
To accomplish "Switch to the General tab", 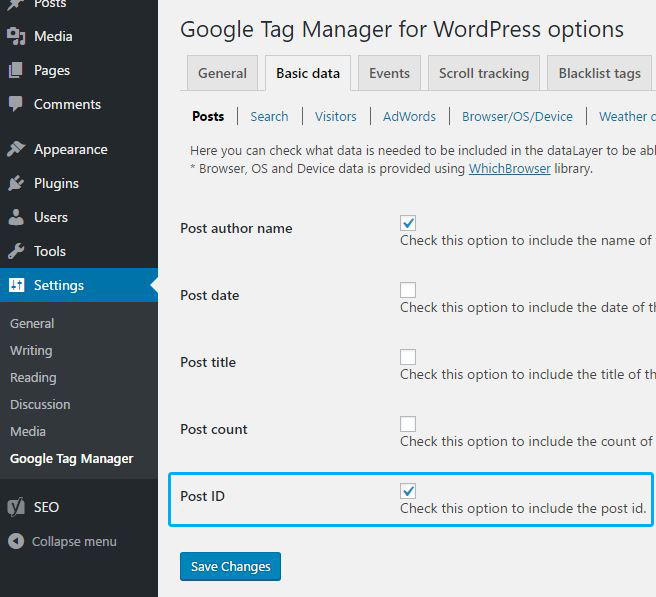I will coord(222,73).
